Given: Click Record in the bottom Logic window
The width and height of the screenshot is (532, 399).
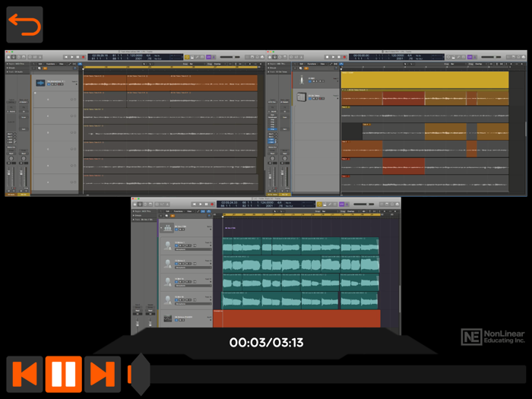Looking at the screenshot, I should tap(212, 204).
